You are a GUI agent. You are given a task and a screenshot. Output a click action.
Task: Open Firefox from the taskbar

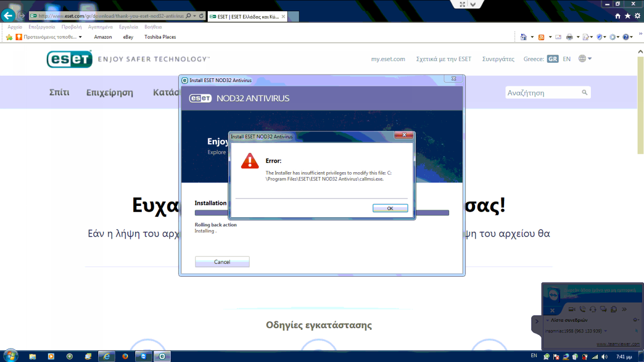125,356
